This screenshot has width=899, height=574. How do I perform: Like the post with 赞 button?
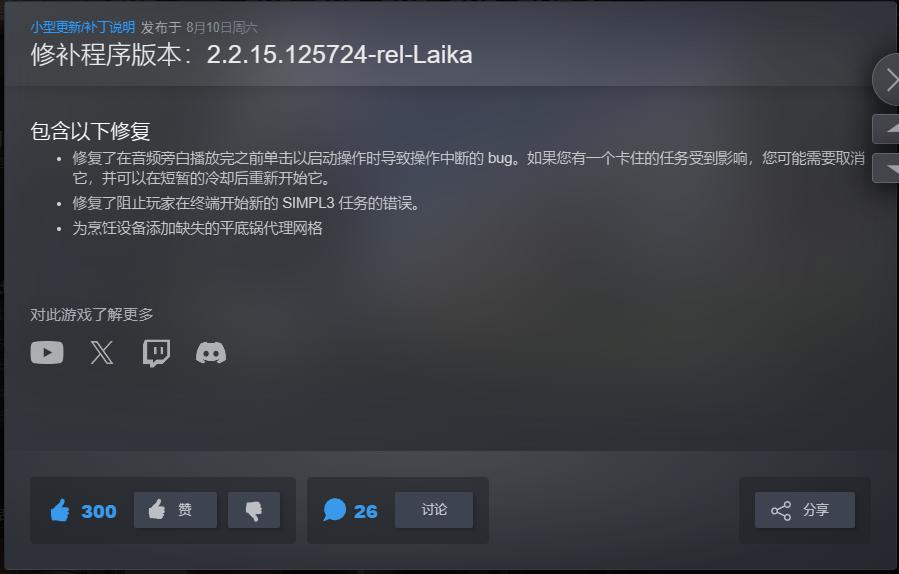point(175,510)
